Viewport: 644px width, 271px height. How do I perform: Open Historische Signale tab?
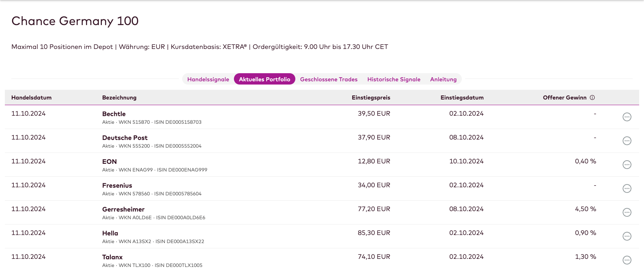(x=394, y=79)
